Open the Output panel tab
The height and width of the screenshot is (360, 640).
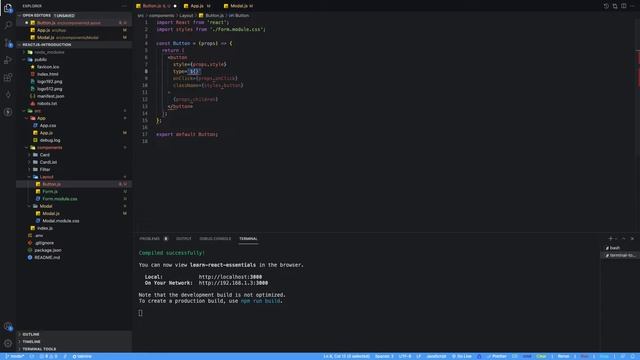tap(183, 239)
